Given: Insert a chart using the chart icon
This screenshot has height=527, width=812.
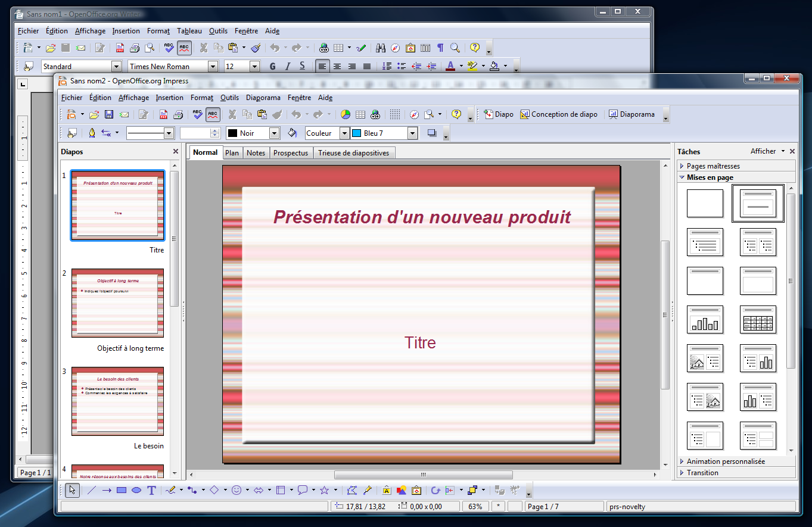Looking at the screenshot, I should pos(346,114).
